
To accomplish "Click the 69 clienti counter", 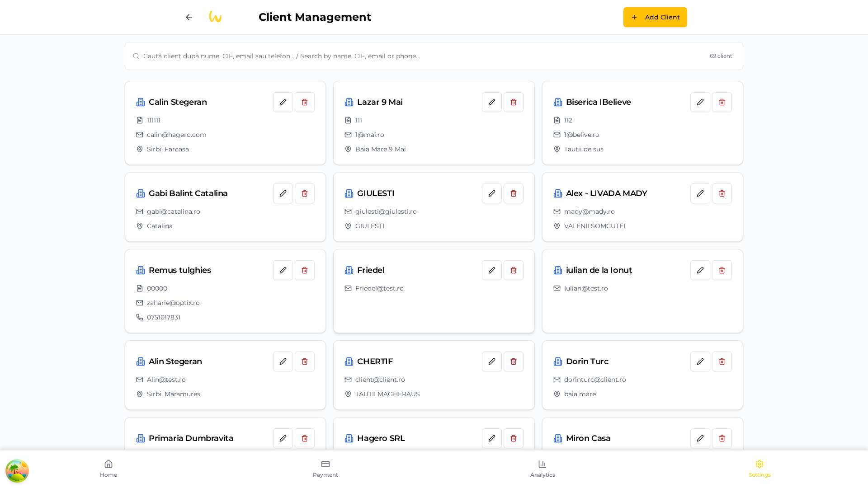I will pyautogui.click(x=722, y=56).
